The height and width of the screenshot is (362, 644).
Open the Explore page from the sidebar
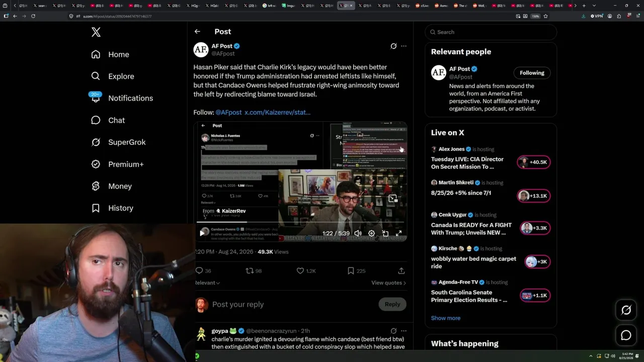(x=113, y=76)
